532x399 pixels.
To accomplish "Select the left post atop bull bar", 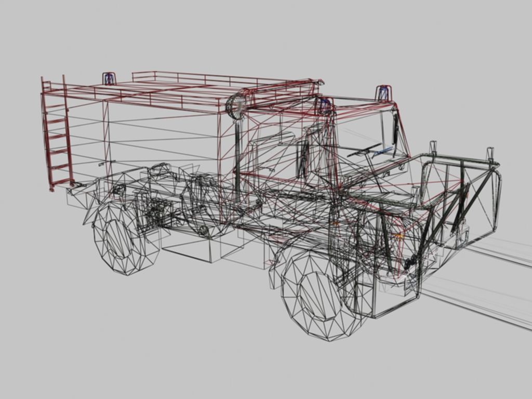I will [x=433, y=149].
